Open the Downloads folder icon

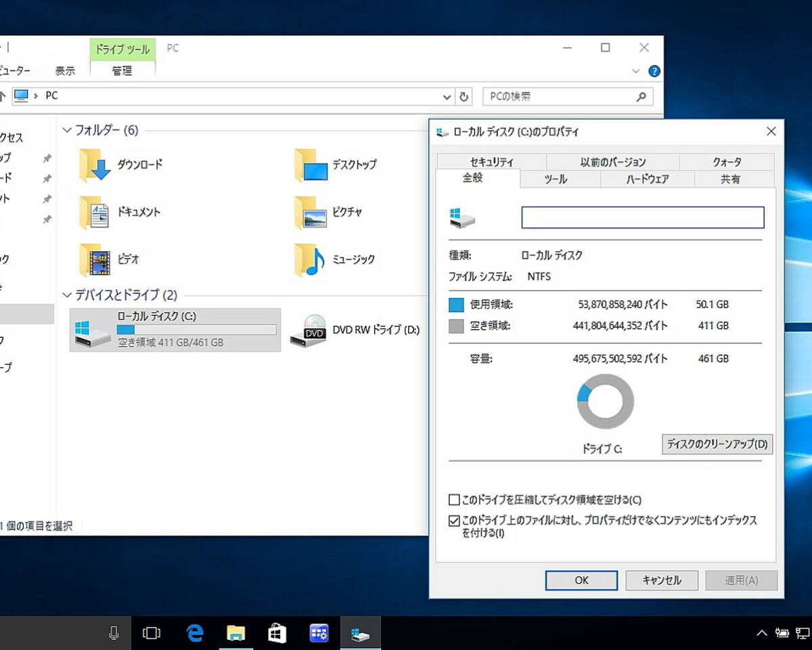(95, 165)
